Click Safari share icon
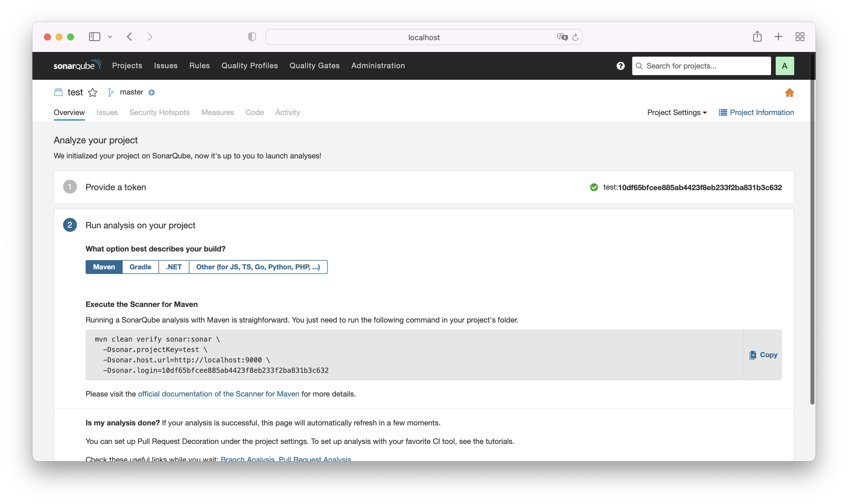The image size is (848, 504). pyautogui.click(x=757, y=37)
